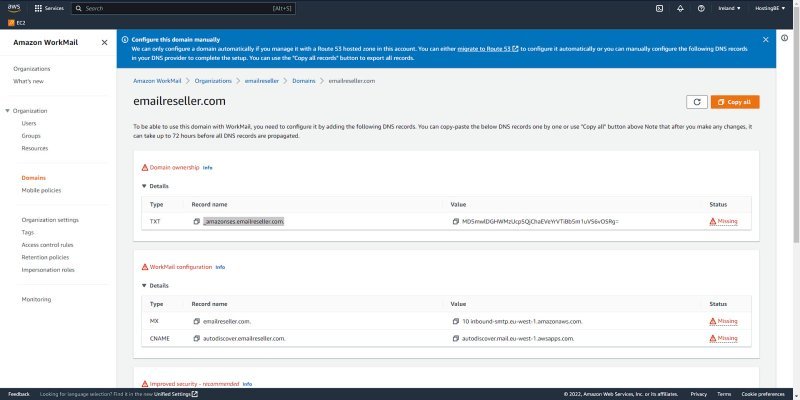Open Cookie preferences in the footer
The width and height of the screenshot is (800, 400).
click(x=763, y=394)
